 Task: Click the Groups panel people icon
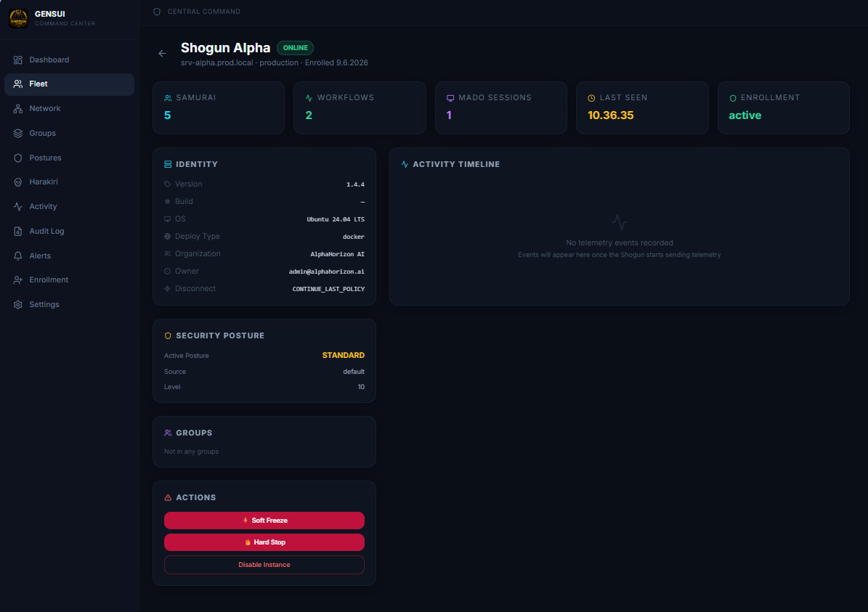click(x=168, y=433)
